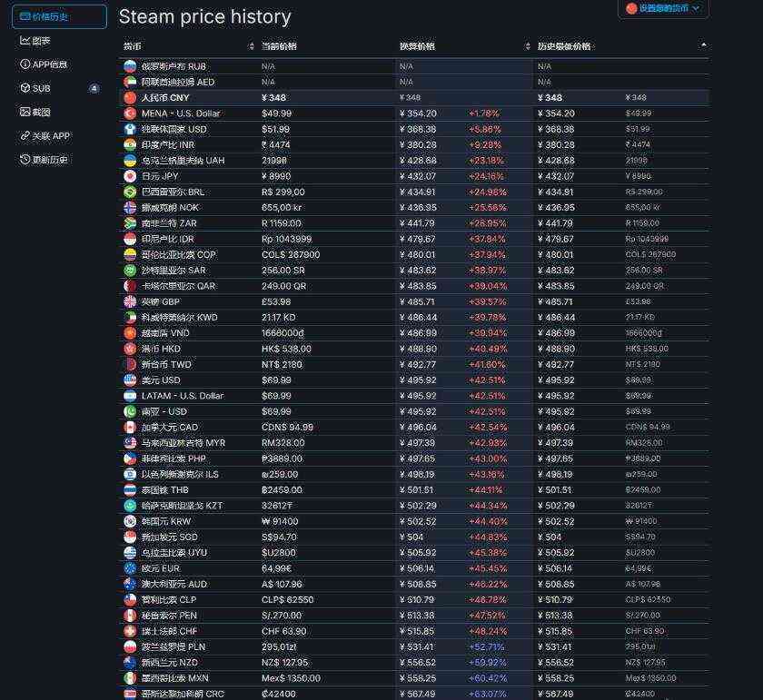Click the South Africa flag in the ZAR row
The width and height of the screenshot is (763, 700).
point(130,223)
